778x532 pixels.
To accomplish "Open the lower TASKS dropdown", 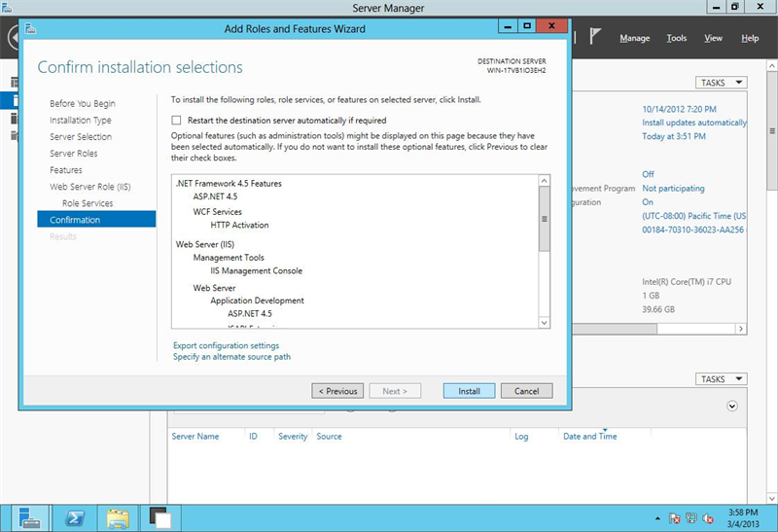I will [x=721, y=379].
